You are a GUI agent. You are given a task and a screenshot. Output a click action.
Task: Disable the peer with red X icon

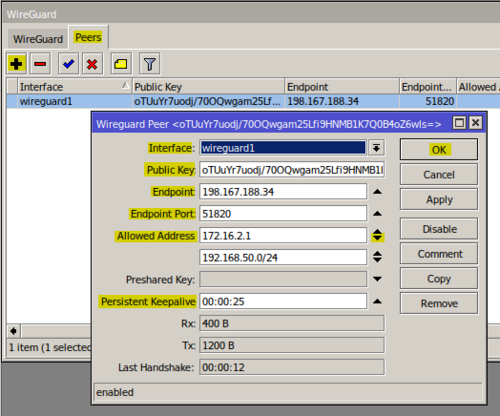[x=92, y=64]
